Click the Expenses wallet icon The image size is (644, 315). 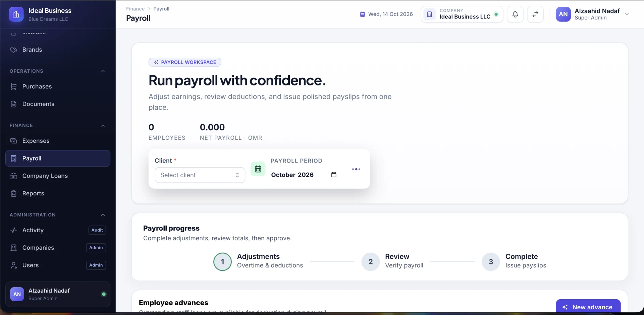(x=13, y=141)
